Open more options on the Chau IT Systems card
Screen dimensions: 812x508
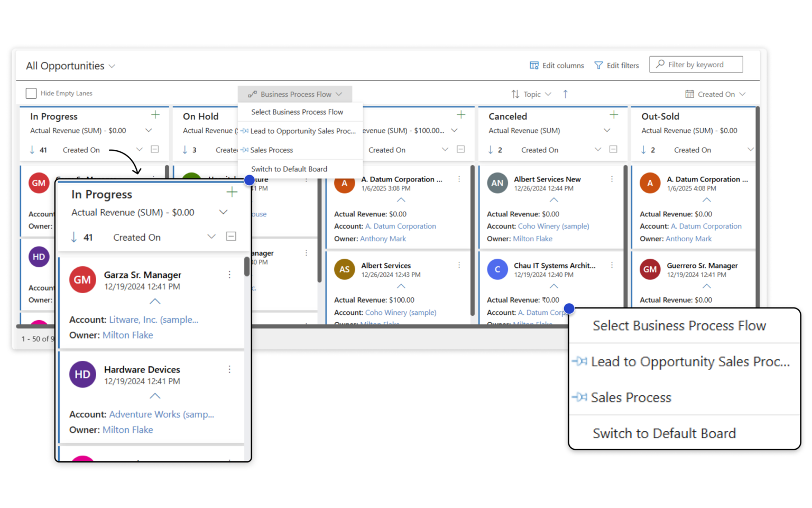[x=612, y=265]
